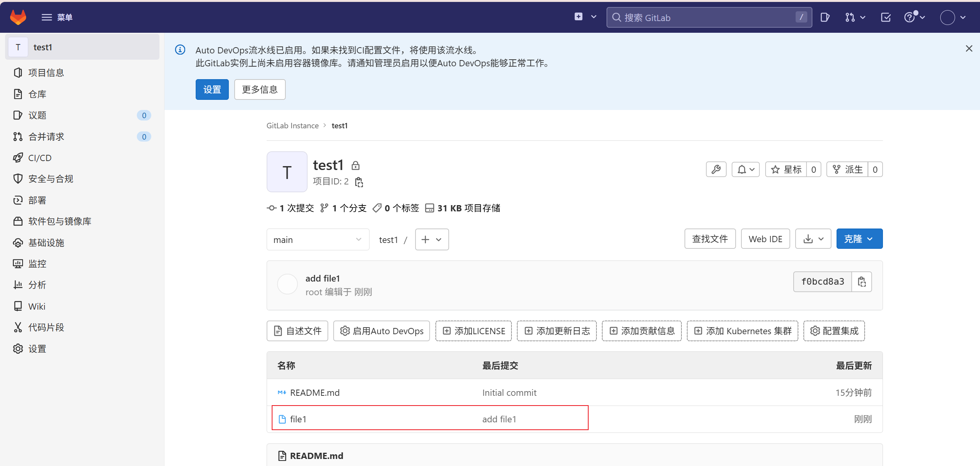Copy the project ID with the clipboard icon
This screenshot has width=980, height=466.
[359, 182]
